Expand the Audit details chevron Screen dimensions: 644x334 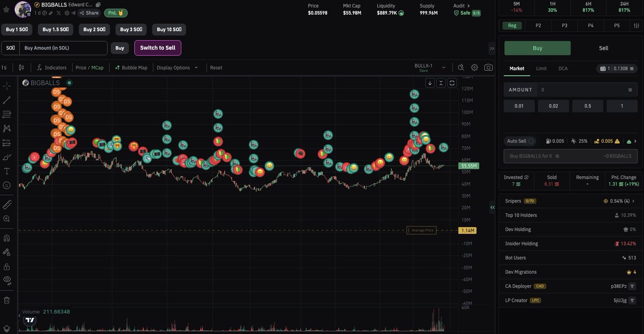pos(469,5)
